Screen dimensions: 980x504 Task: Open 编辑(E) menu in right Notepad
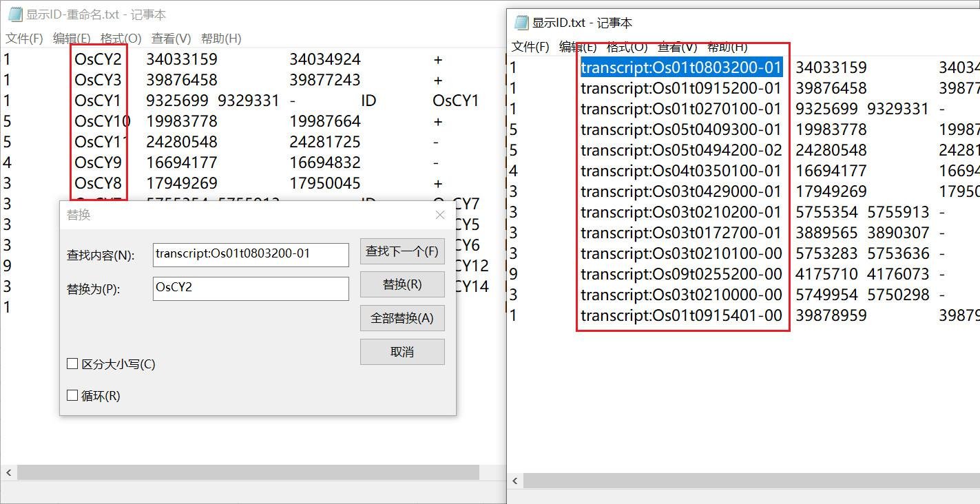578,47
